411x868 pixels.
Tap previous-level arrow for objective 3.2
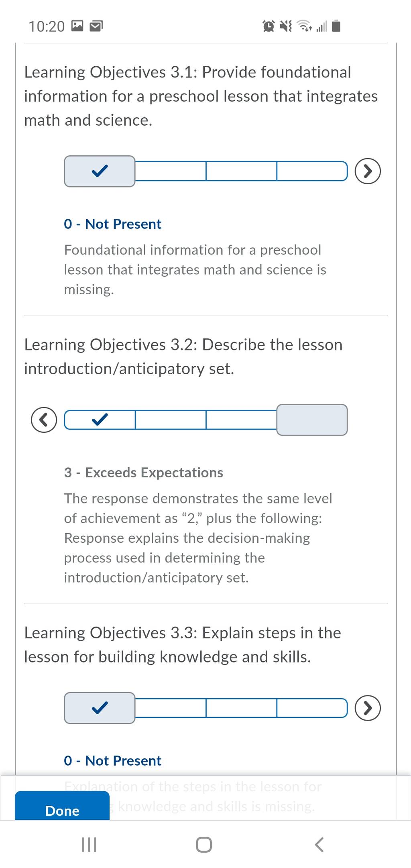point(44,420)
